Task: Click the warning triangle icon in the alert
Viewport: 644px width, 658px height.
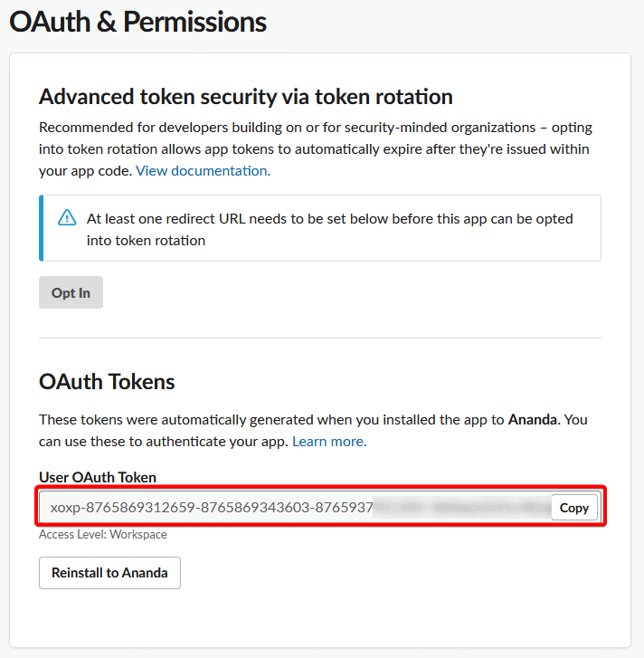Action: [x=67, y=218]
